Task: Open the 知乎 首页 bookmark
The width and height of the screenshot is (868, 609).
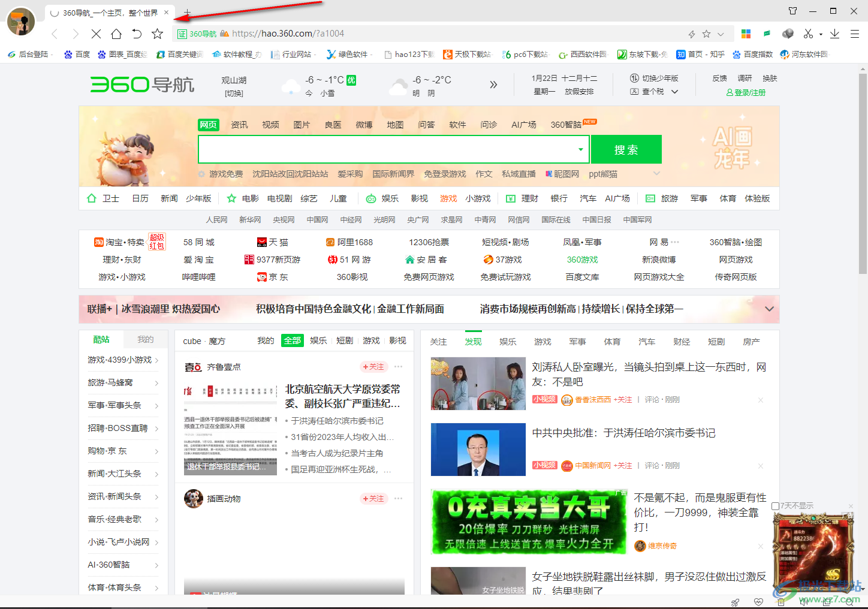Action: pyautogui.click(x=700, y=54)
